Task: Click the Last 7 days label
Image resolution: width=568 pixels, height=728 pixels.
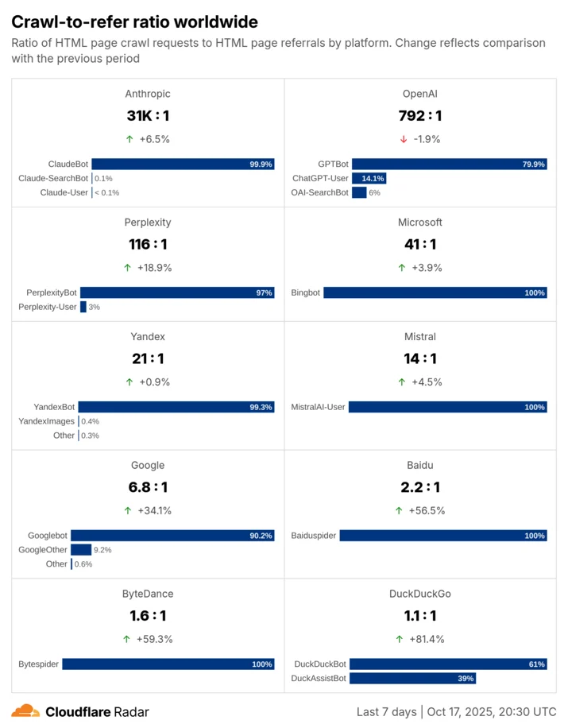Action: tap(387, 712)
